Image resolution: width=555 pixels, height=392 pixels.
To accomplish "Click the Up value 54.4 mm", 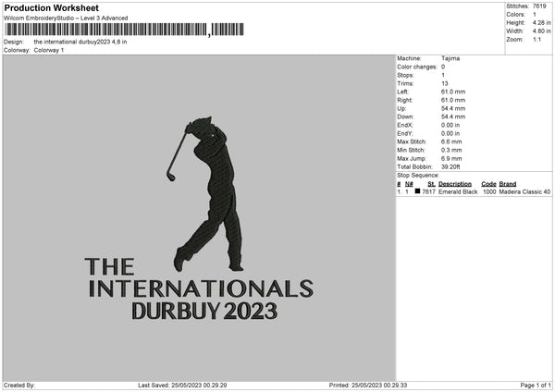I will tap(453, 108).
